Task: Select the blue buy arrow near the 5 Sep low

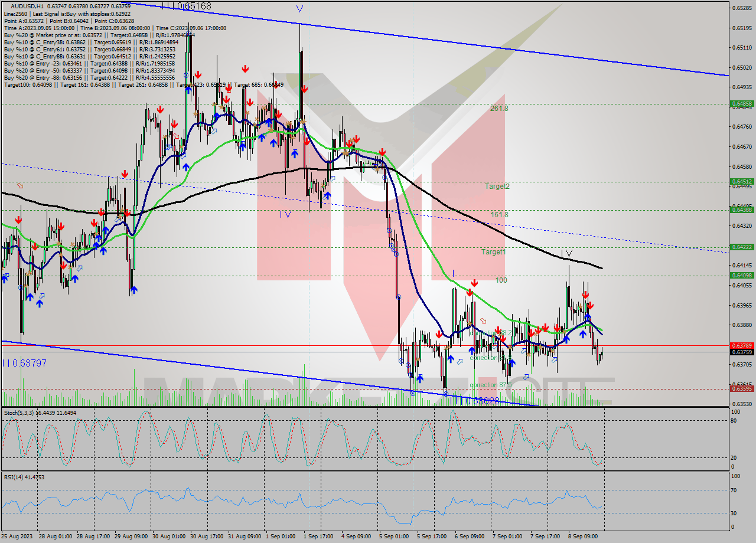Action: (420, 379)
